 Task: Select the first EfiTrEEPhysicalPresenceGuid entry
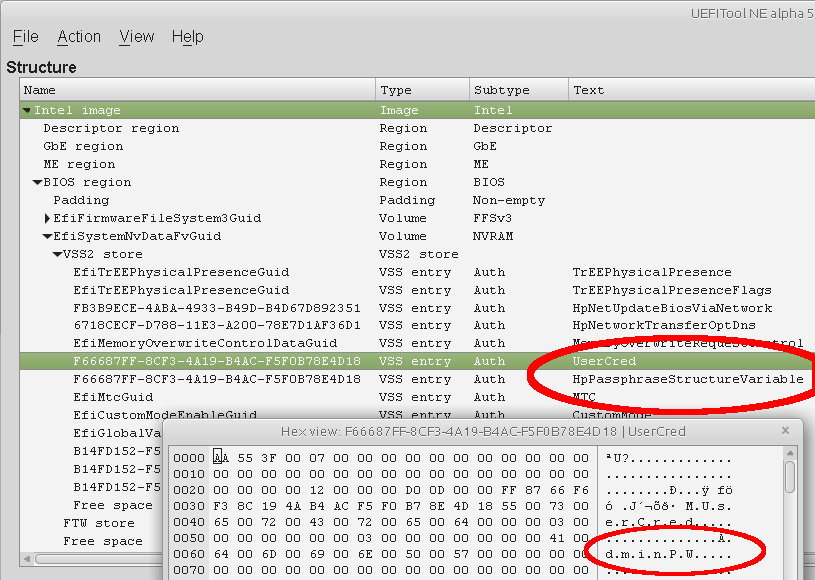(x=181, y=272)
